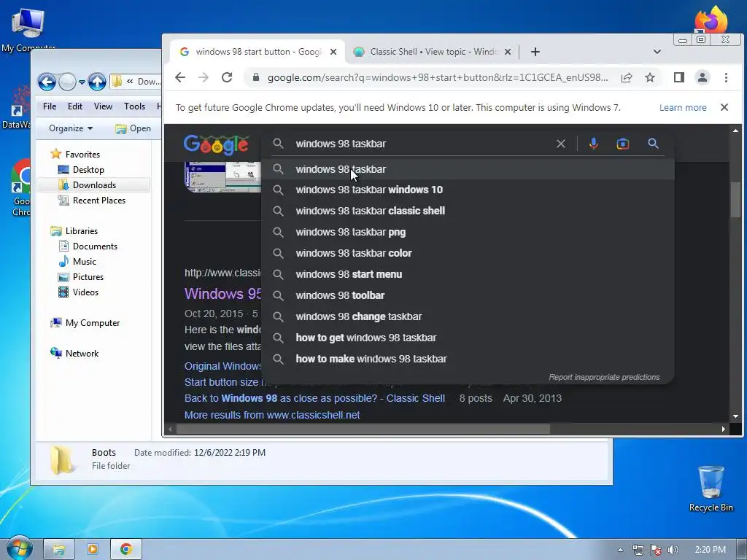
Task: Open Explorer View menu
Action: point(103,106)
